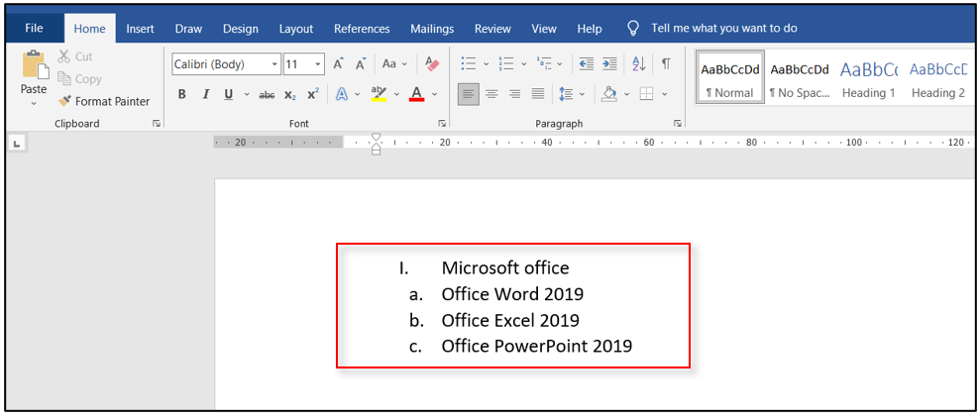Switch to the Mailings tab
The image size is (980, 419).
click(432, 29)
